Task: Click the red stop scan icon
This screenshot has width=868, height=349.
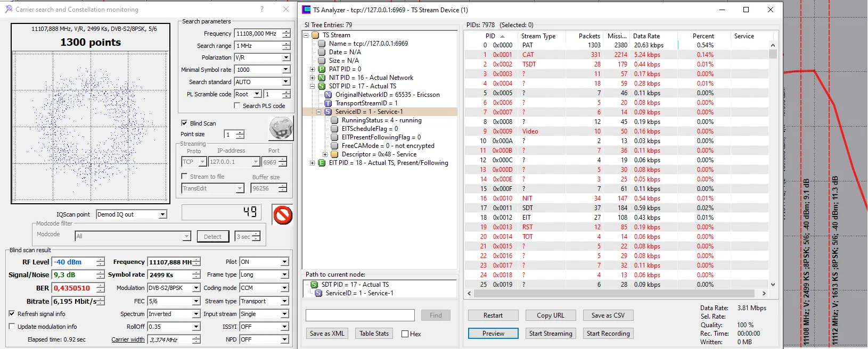Action: pyautogui.click(x=283, y=215)
